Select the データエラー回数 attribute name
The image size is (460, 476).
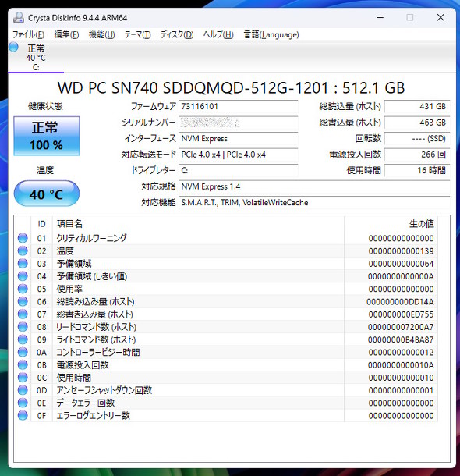86,403
